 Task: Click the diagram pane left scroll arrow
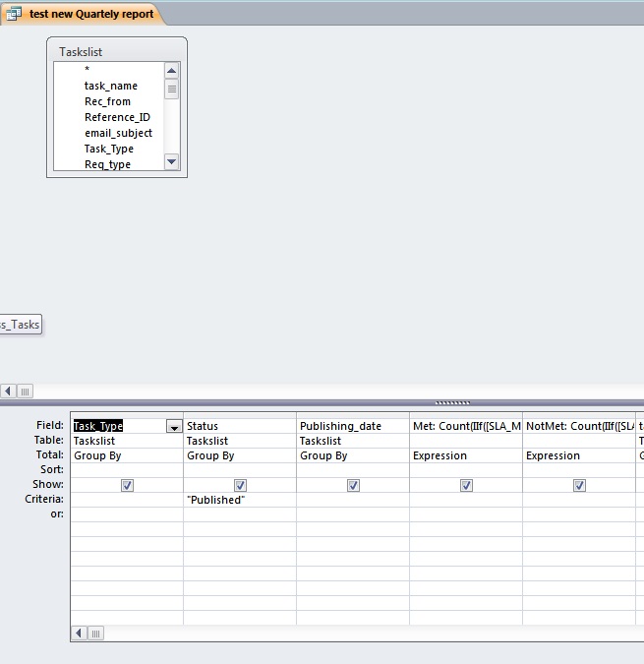[8, 392]
